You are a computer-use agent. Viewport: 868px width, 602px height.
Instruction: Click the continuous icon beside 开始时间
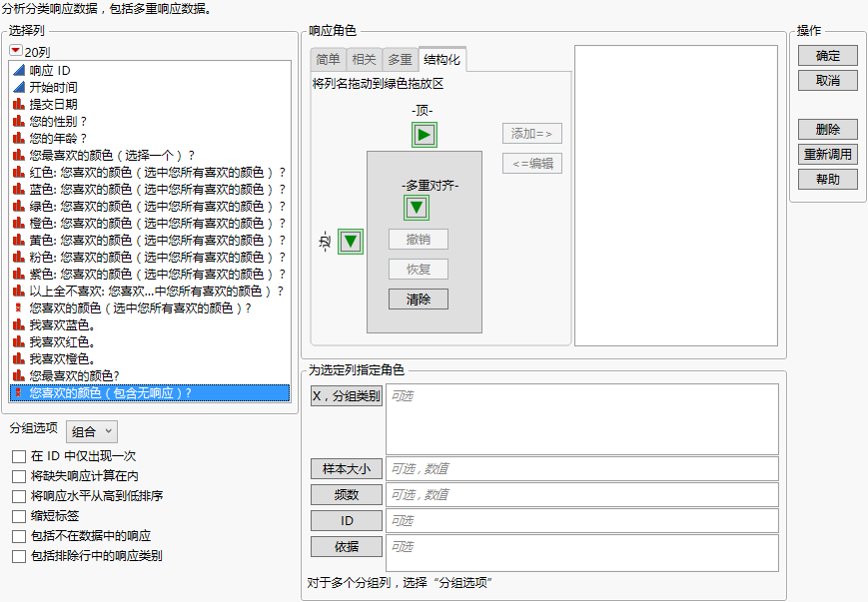[x=19, y=88]
